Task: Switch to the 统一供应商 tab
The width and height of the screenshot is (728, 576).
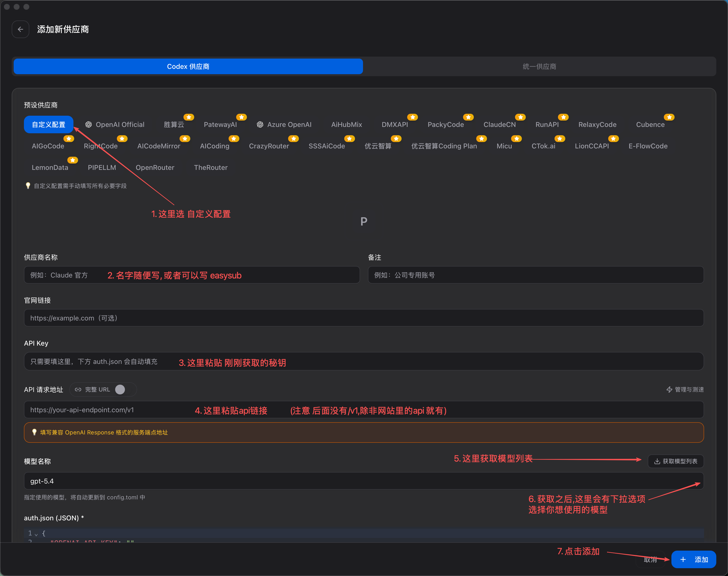Action: [x=539, y=66]
